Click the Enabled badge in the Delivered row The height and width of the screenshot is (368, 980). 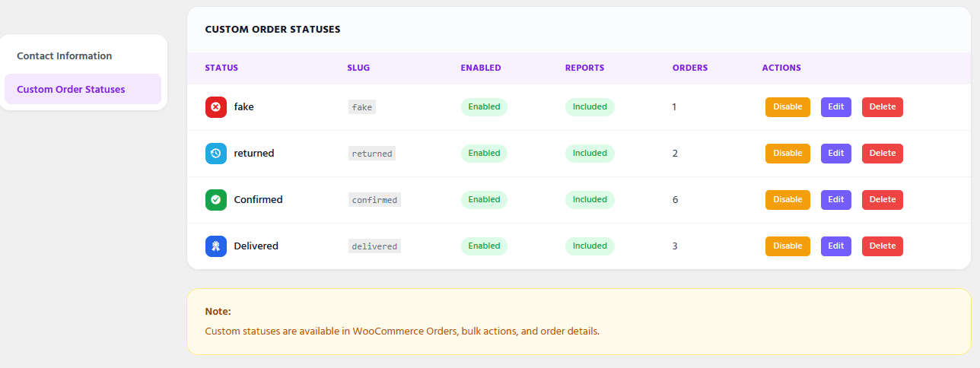pyautogui.click(x=484, y=246)
